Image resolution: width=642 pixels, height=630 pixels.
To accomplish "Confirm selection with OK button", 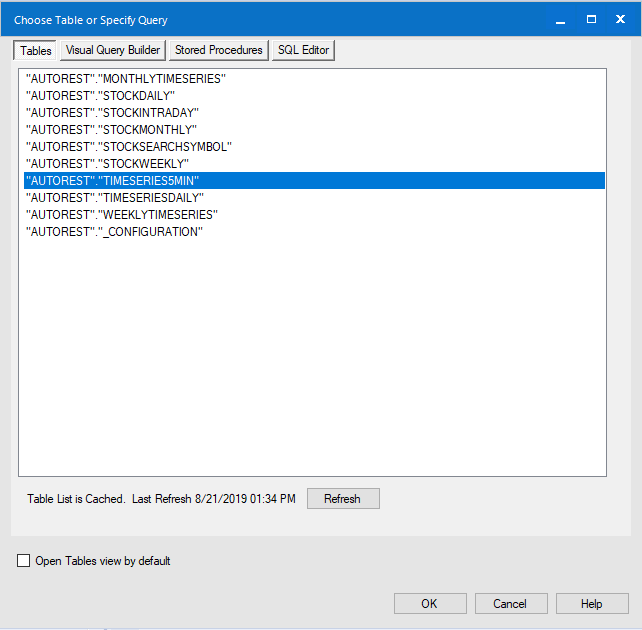I will 429,604.
